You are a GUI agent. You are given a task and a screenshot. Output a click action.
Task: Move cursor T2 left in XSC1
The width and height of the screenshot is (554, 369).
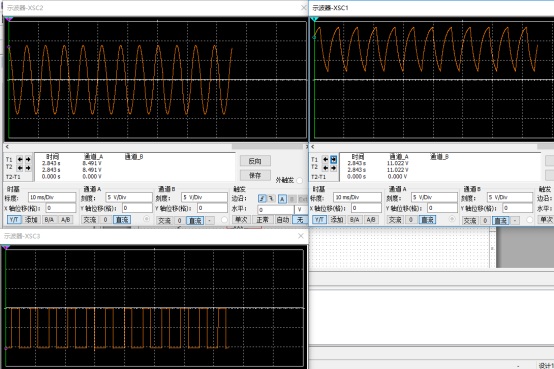pos(325,168)
